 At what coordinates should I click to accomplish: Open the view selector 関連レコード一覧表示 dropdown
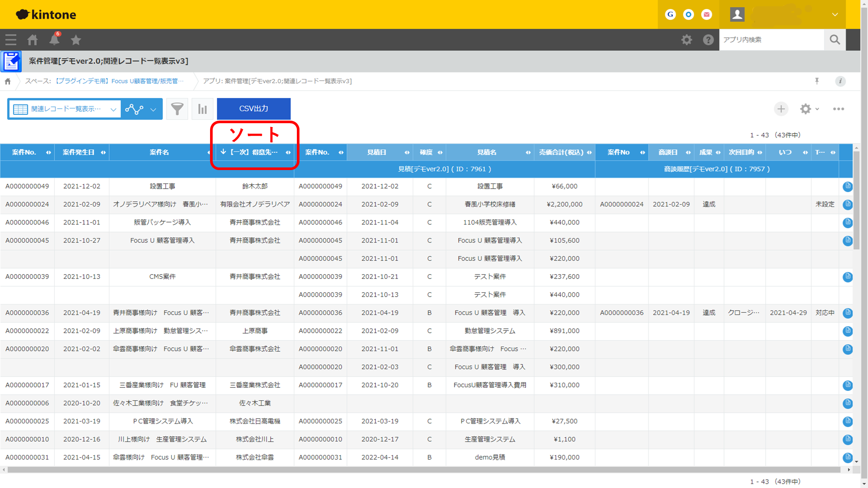coord(64,109)
